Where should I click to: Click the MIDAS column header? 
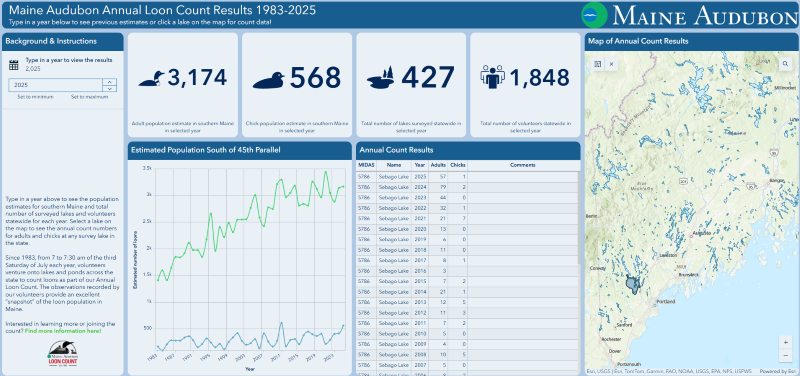point(366,165)
